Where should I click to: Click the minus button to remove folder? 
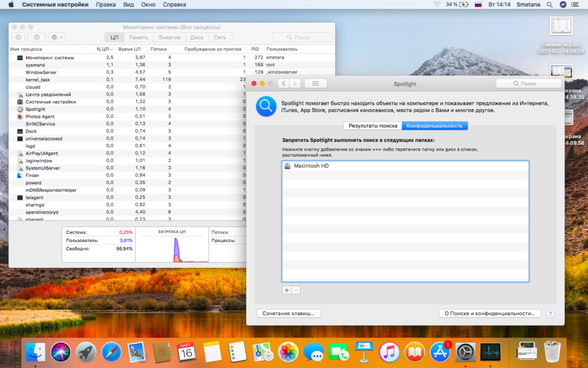pos(296,290)
